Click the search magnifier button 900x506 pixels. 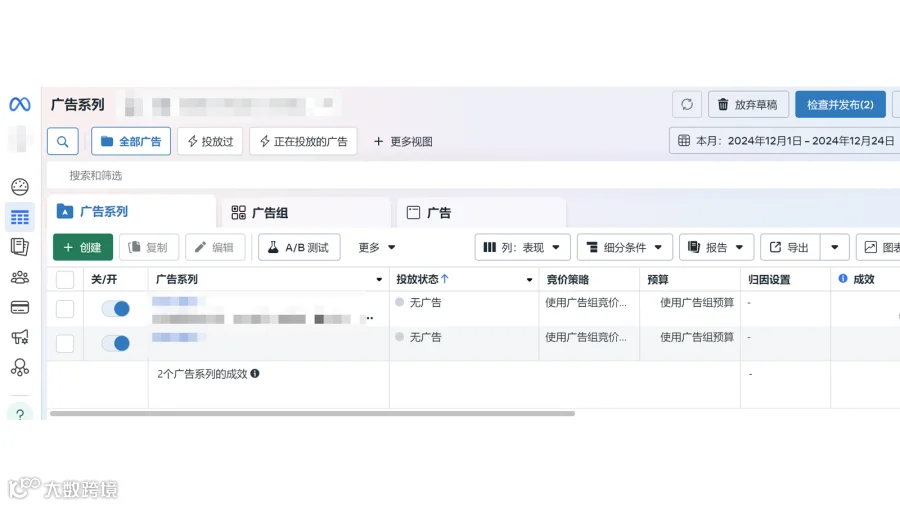point(63,141)
